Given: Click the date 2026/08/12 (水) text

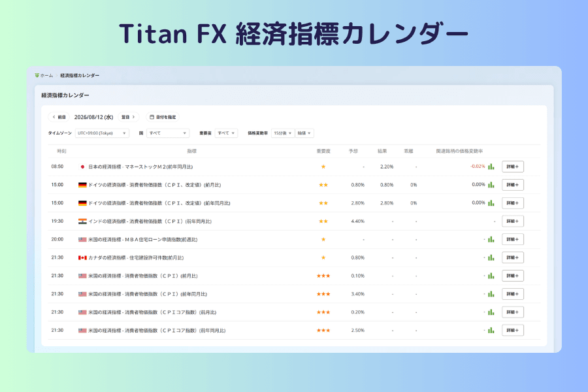Looking at the screenshot, I should pos(93,117).
